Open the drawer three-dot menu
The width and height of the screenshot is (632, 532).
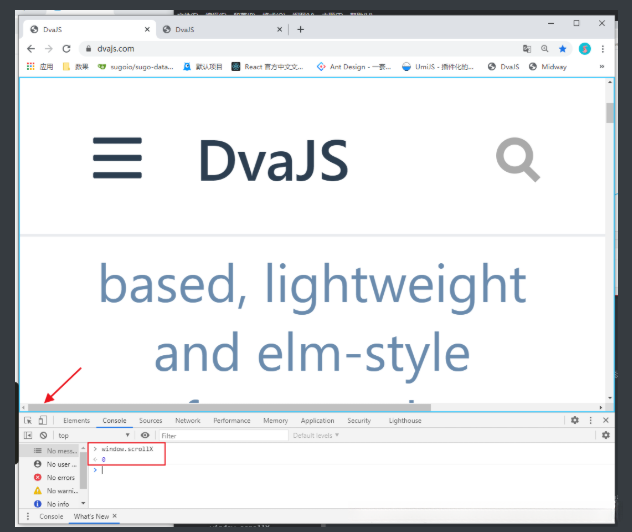28,516
